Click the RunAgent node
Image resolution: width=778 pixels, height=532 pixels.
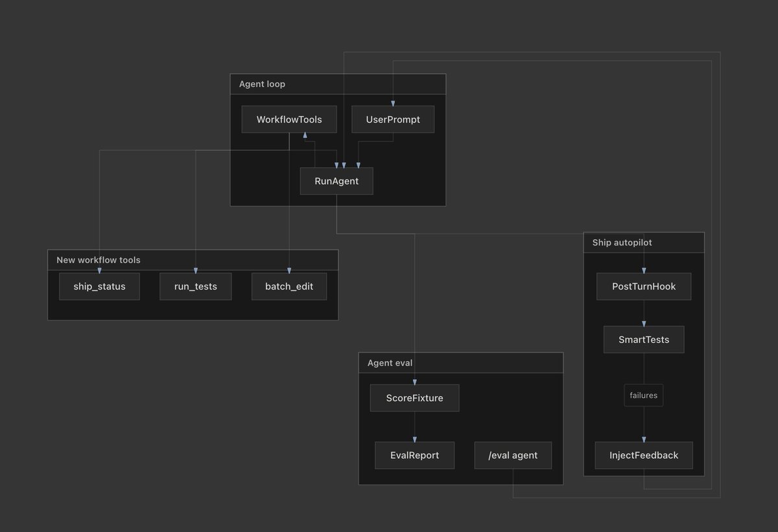[336, 181]
